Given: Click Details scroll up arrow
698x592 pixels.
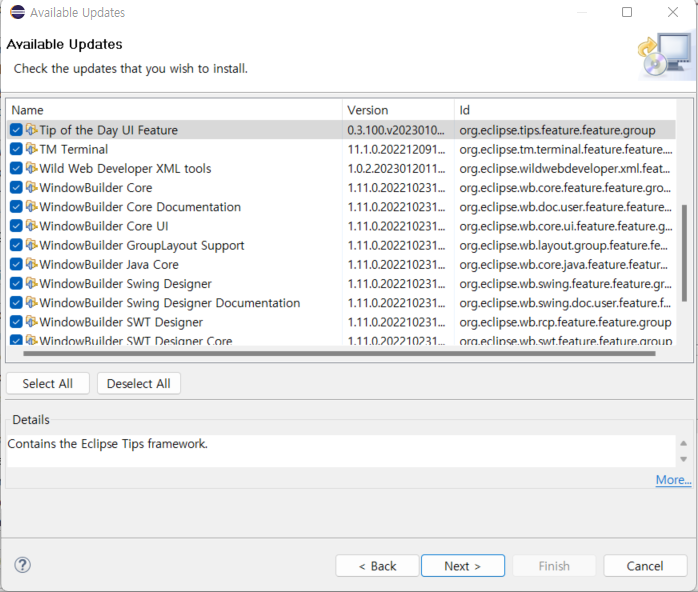Looking at the screenshot, I should tap(683, 443).
